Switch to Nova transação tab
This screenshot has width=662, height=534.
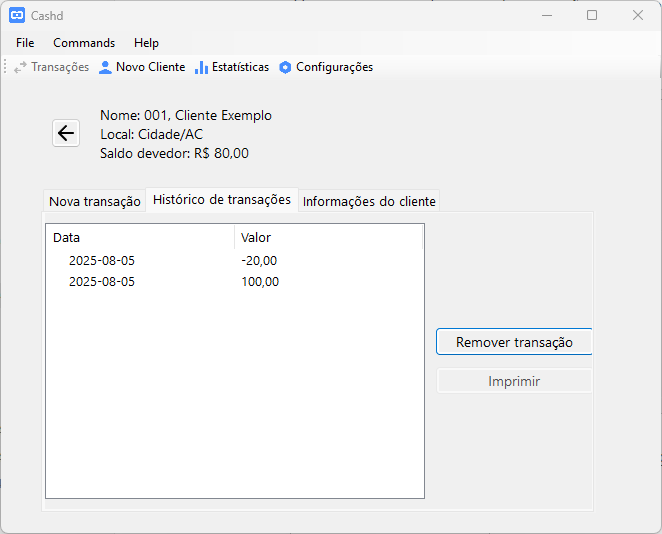95,201
